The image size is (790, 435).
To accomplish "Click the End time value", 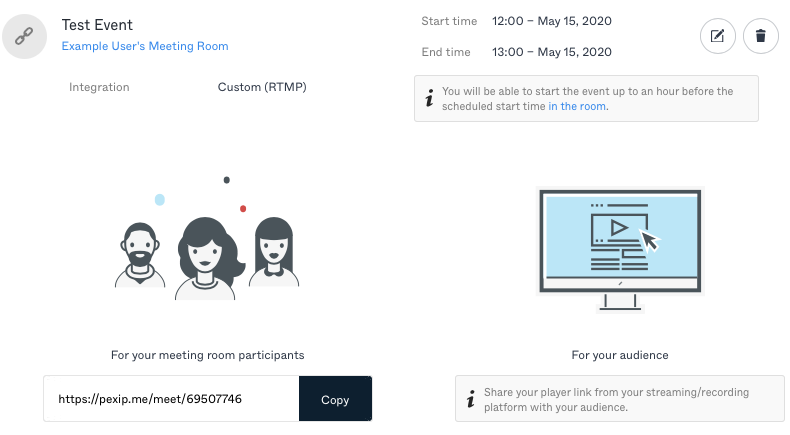I will coord(551,53).
